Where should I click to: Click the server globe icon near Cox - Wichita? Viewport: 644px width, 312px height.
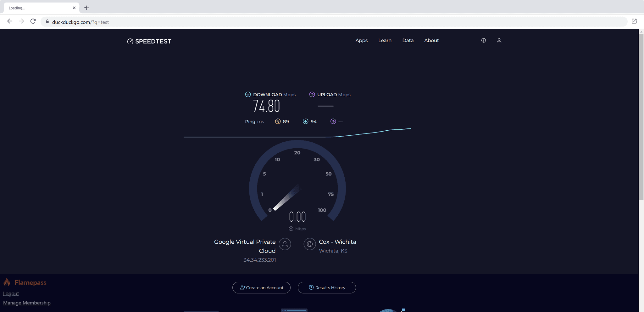click(309, 244)
